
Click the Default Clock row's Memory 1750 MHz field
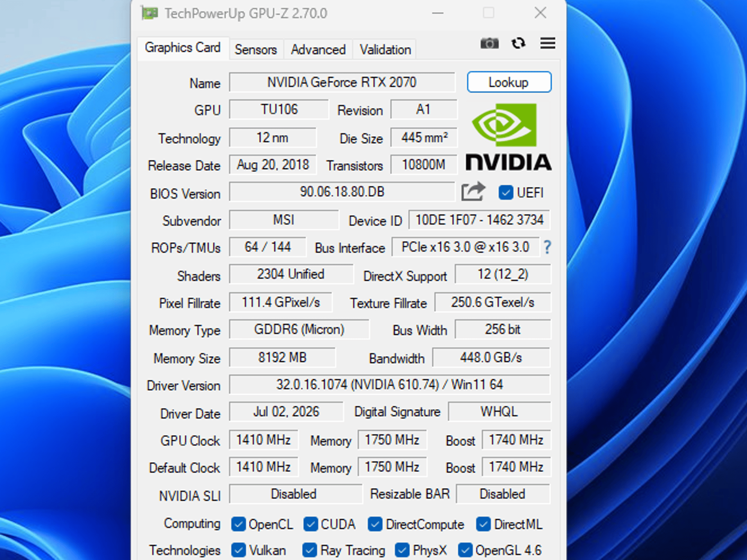(x=392, y=467)
